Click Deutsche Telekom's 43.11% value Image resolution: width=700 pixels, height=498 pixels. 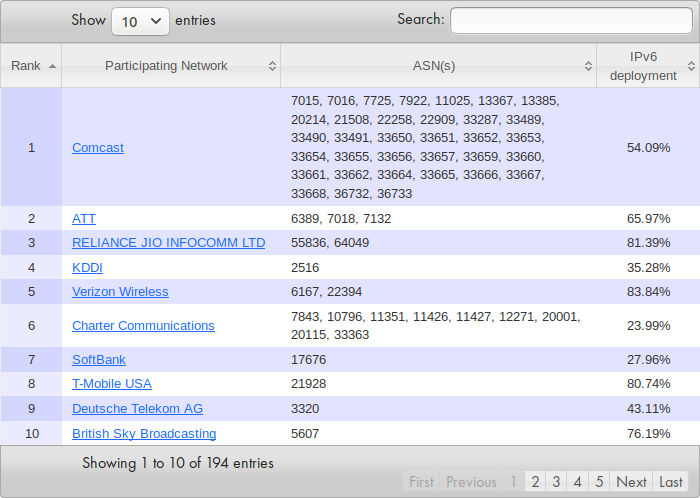pos(648,409)
